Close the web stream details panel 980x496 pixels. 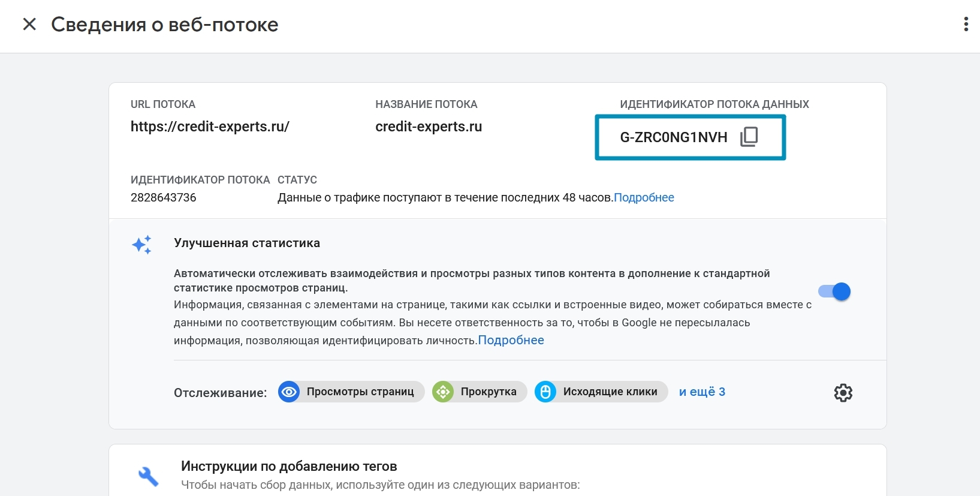pyautogui.click(x=29, y=24)
